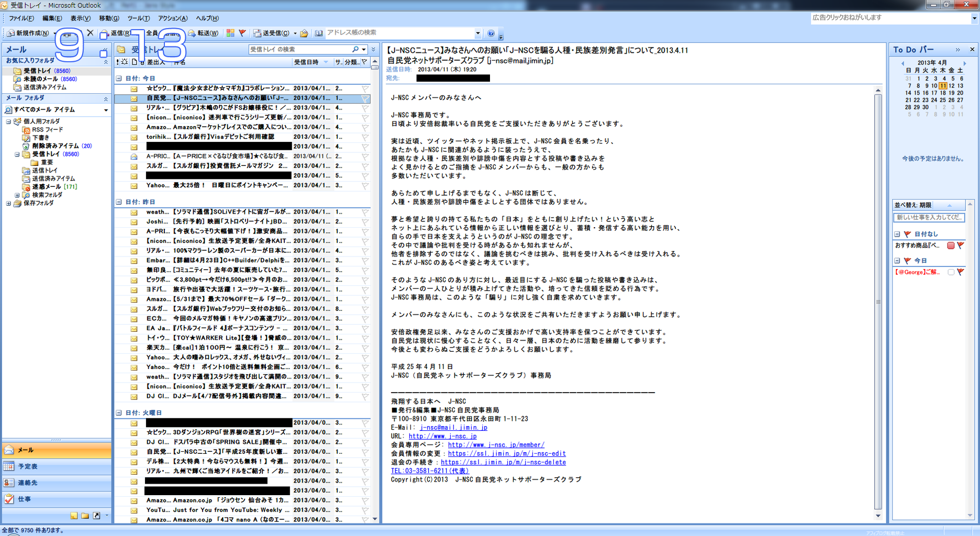Open the ツール(T) menu
Image resolution: width=980 pixels, height=536 pixels.
click(x=138, y=18)
